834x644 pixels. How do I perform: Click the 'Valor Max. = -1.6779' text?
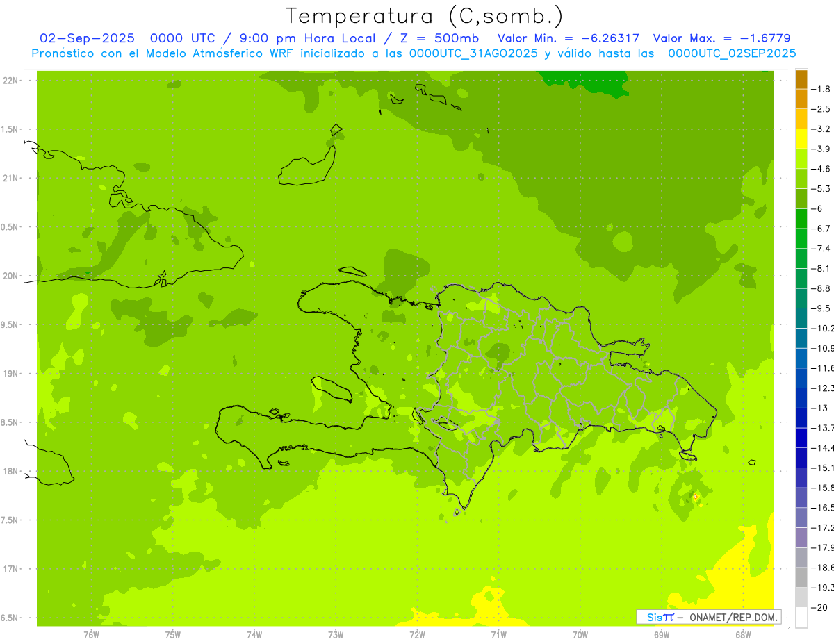click(x=721, y=38)
